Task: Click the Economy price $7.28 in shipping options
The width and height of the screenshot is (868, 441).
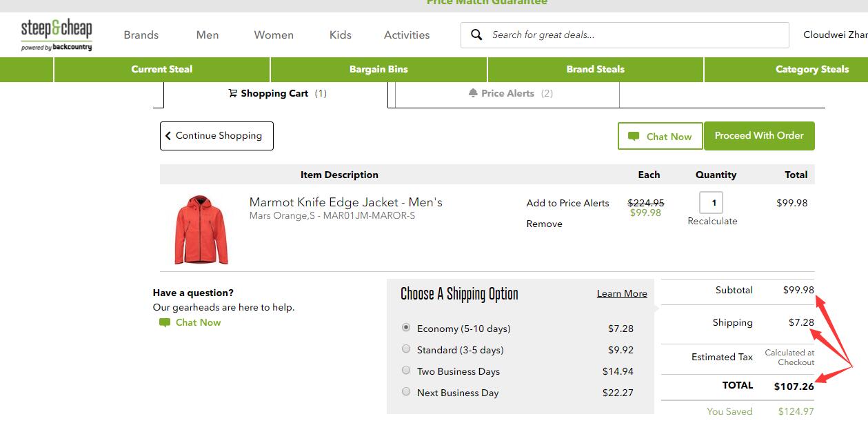Action: [620, 329]
